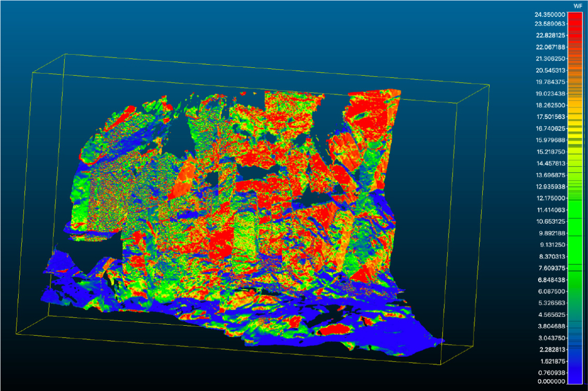Select the 24.350000 maximum scale label
Viewport: 588px width, 391px height.
[551, 15]
